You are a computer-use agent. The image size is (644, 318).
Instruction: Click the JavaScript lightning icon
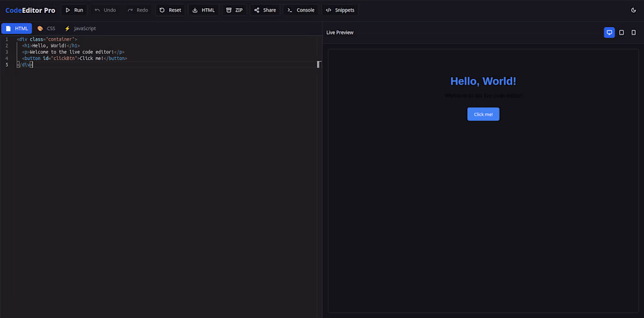[67, 29]
